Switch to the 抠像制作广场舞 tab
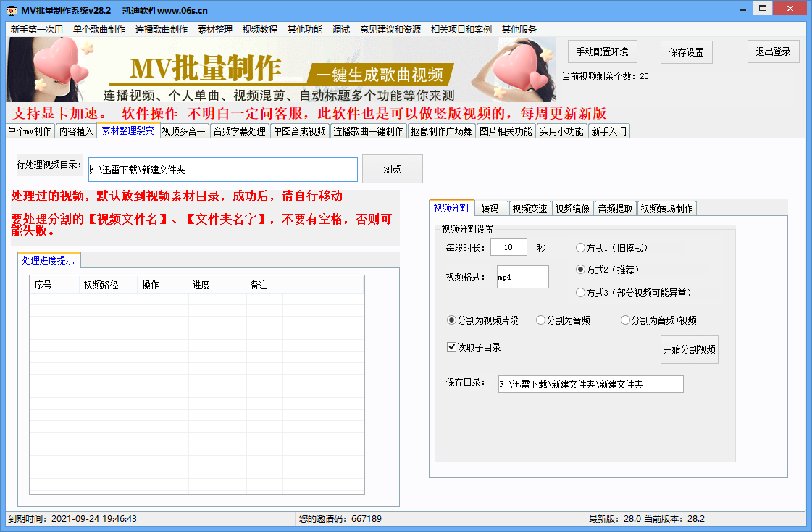 [441, 131]
